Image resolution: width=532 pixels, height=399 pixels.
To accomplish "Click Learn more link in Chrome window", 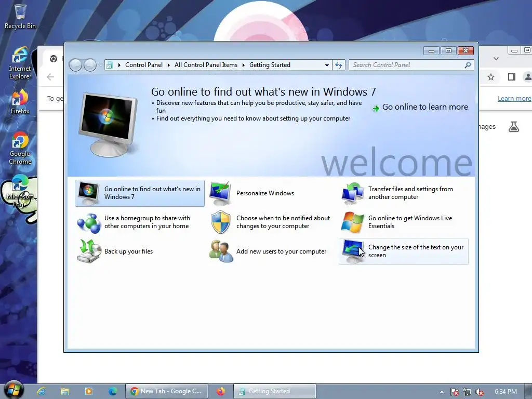I will [514, 98].
